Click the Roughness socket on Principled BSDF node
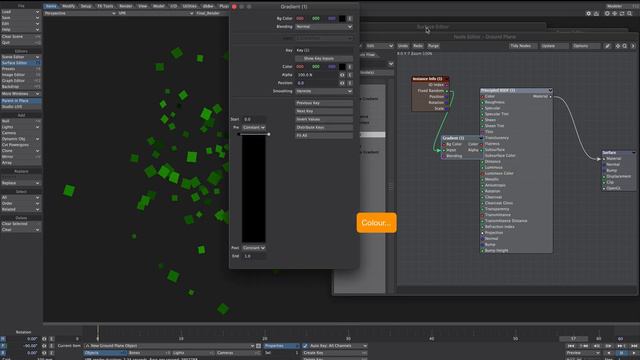This screenshot has height=360, width=640. point(482,102)
